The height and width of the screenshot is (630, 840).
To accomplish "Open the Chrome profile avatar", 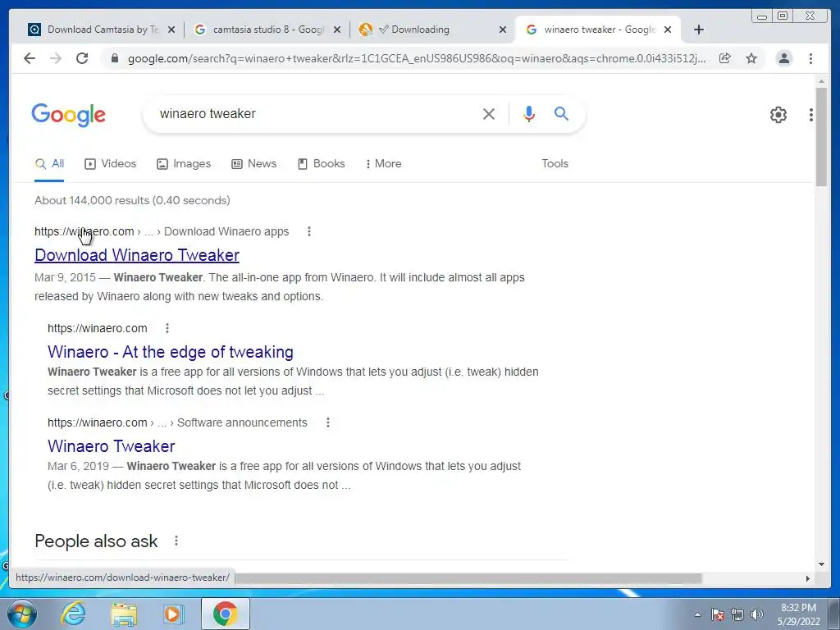I will pyautogui.click(x=783, y=58).
